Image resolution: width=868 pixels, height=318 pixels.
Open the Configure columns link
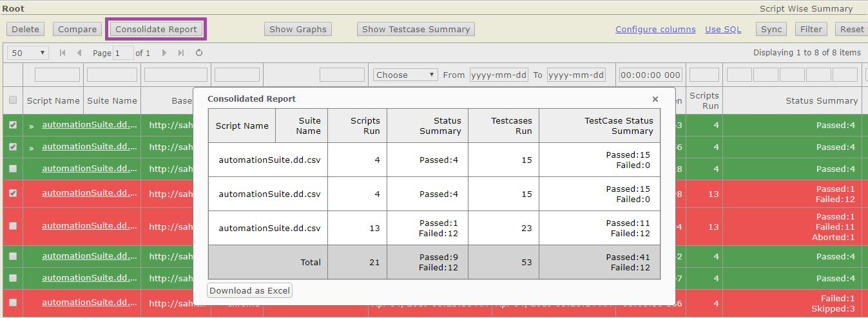click(655, 29)
